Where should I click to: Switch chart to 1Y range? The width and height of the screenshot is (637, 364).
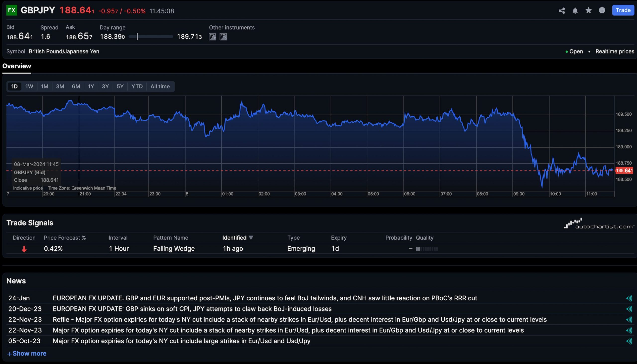[x=91, y=87]
